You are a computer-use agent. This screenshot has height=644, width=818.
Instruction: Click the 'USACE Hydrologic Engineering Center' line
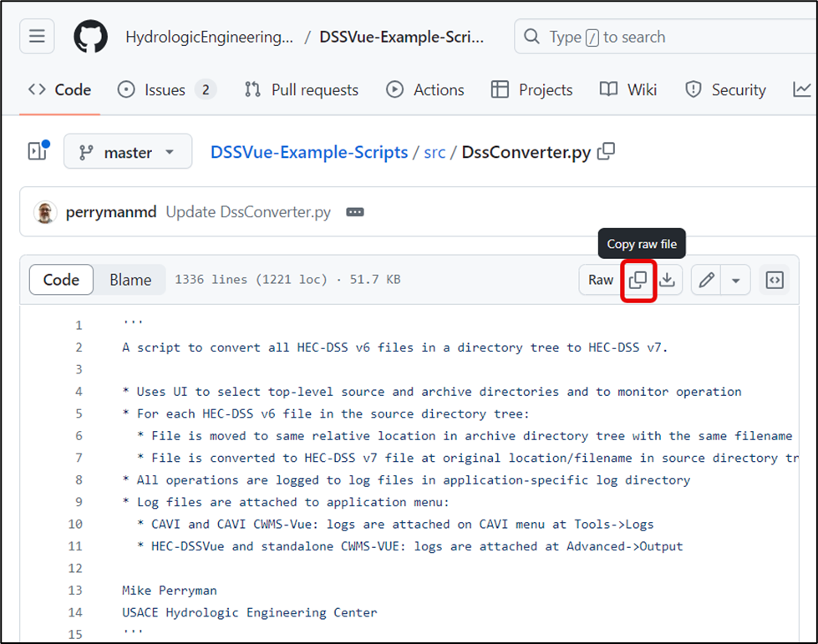click(249, 612)
